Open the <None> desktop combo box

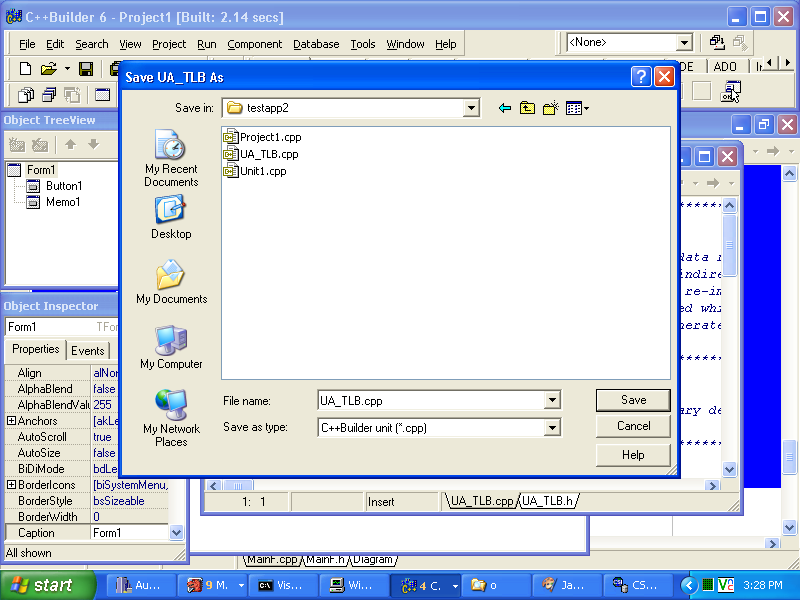(x=630, y=42)
